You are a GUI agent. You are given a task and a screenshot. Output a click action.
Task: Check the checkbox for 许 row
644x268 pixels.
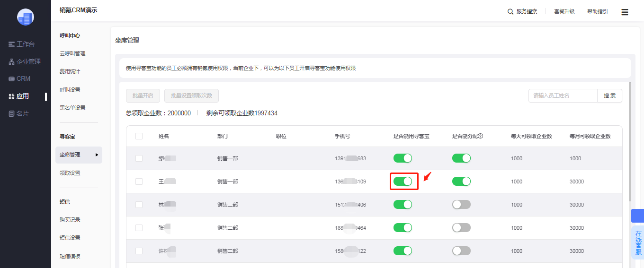tap(139, 251)
